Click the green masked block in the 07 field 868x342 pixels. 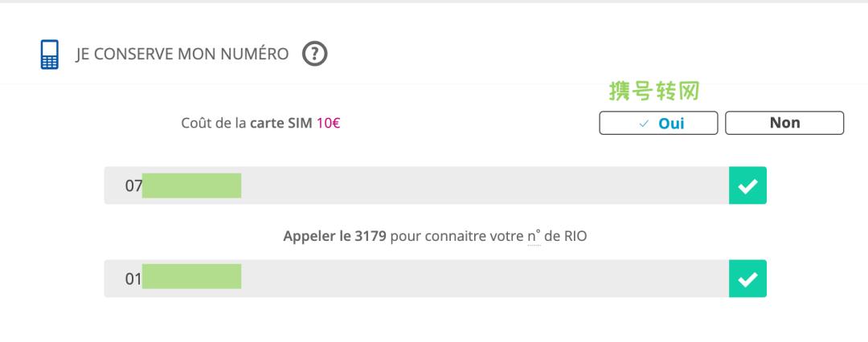(x=191, y=185)
